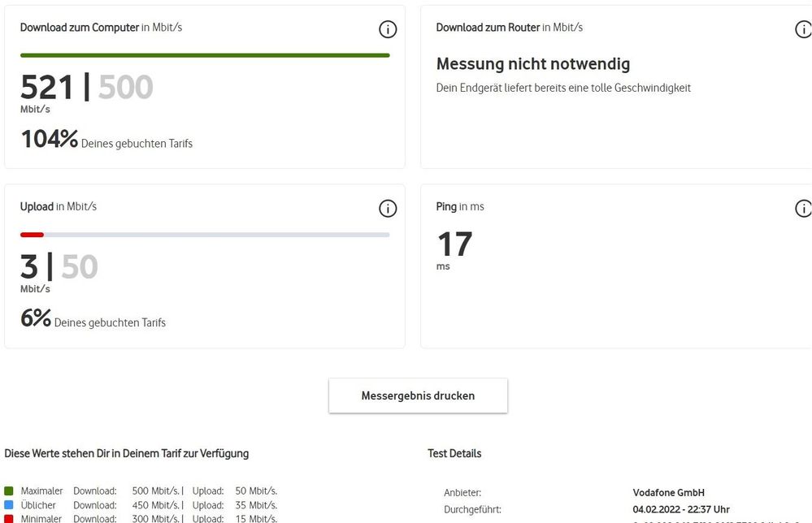This screenshot has width=812, height=523.
Task: Select green Maximaler legend swatch
Action: [9, 491]
